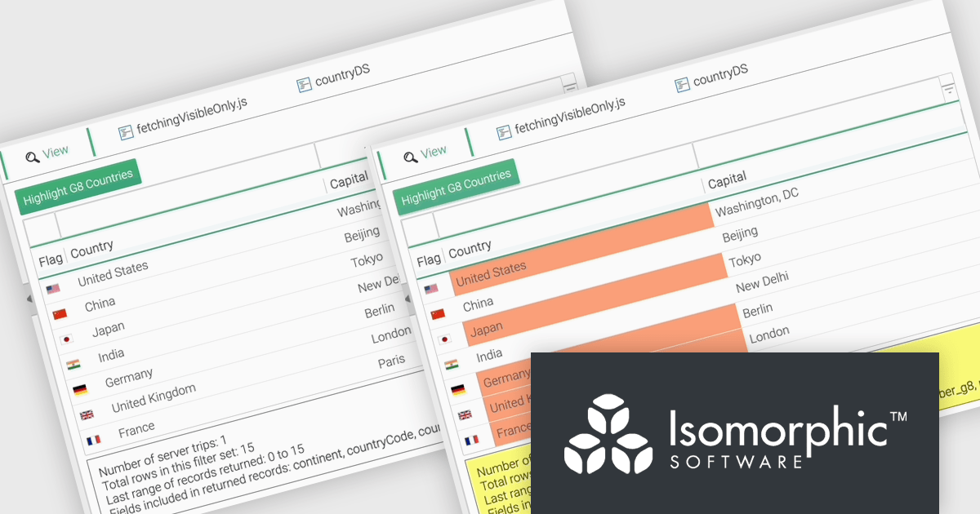Select countryDS tab in left window
Image resolution: width=980 pixels, height=514 pixels.
333,76
